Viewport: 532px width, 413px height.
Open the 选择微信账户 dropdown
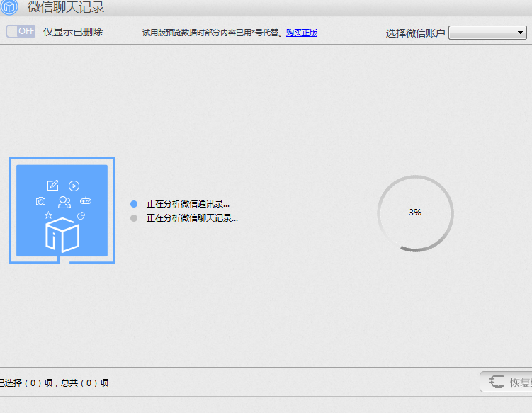487,33
